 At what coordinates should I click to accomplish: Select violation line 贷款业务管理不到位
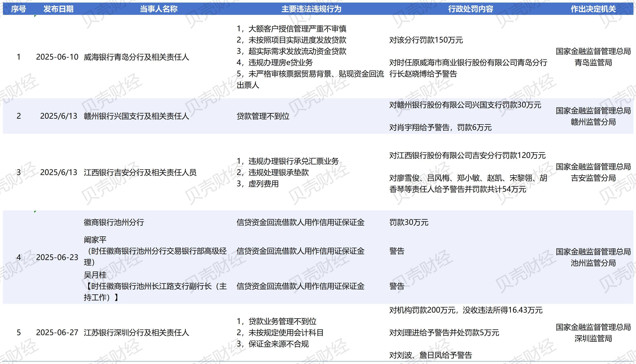click(x=276, y=321)
